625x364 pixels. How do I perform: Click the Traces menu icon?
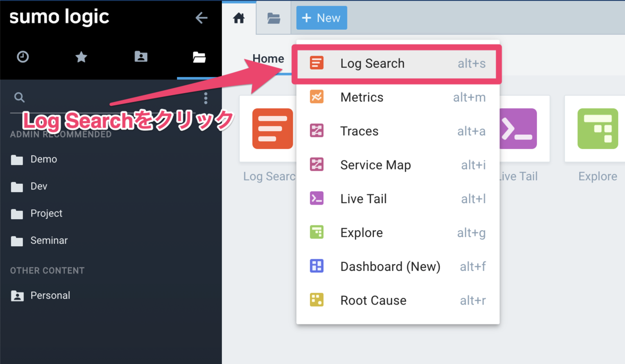pyautogui.click(x=316, y=131)
